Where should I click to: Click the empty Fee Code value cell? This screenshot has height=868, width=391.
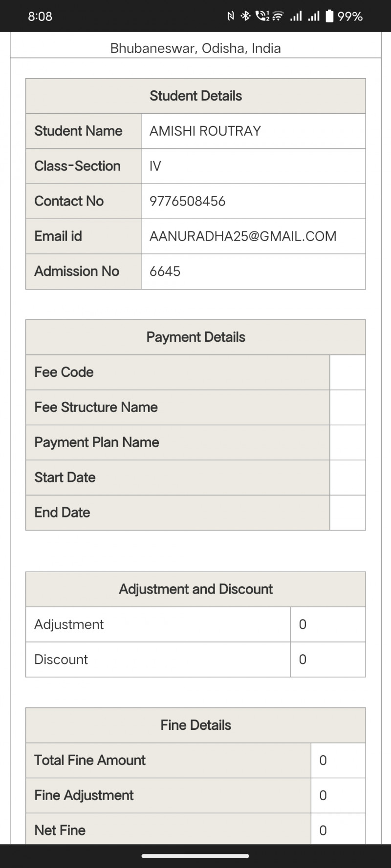pos(348,372)
